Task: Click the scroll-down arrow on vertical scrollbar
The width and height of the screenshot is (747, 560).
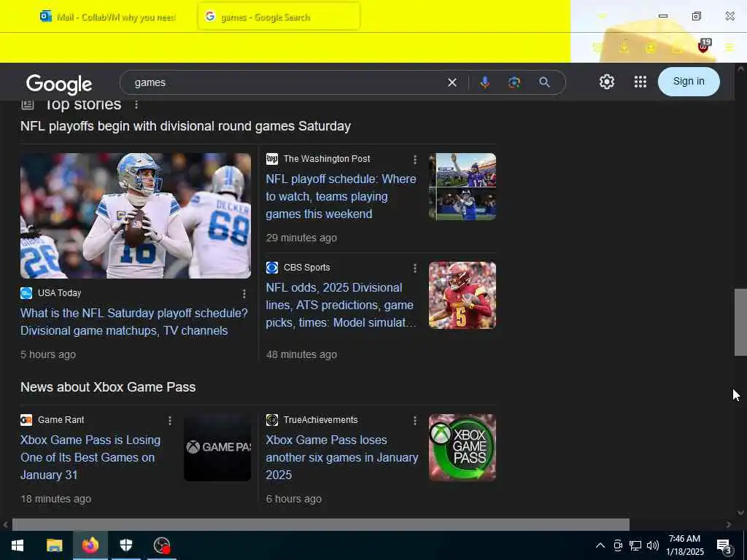Action: 740,513
